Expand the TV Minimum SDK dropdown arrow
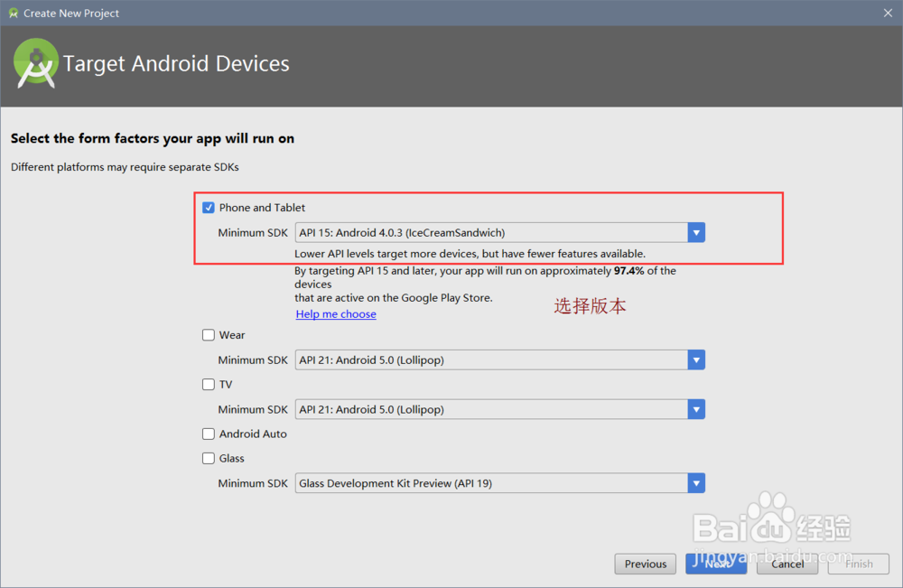The width and height of the screenshot is (903, 588). pyautogui.click(x=695, y=410)
